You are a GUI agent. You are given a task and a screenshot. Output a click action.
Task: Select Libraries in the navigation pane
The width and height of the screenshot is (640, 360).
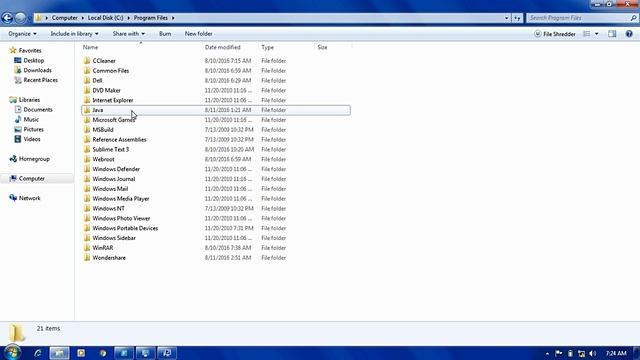[x=24, y=100]
